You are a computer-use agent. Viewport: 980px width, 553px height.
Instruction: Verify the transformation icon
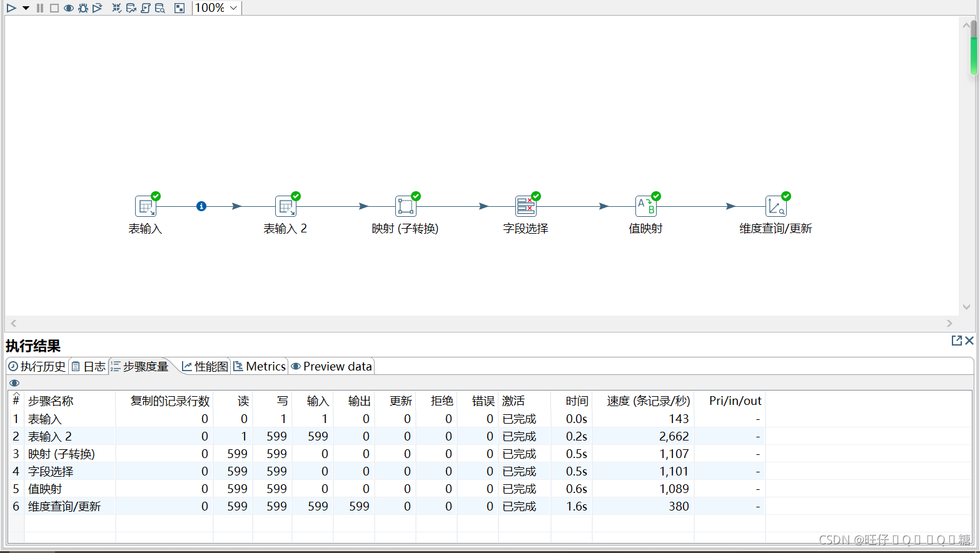coord(117,8)
